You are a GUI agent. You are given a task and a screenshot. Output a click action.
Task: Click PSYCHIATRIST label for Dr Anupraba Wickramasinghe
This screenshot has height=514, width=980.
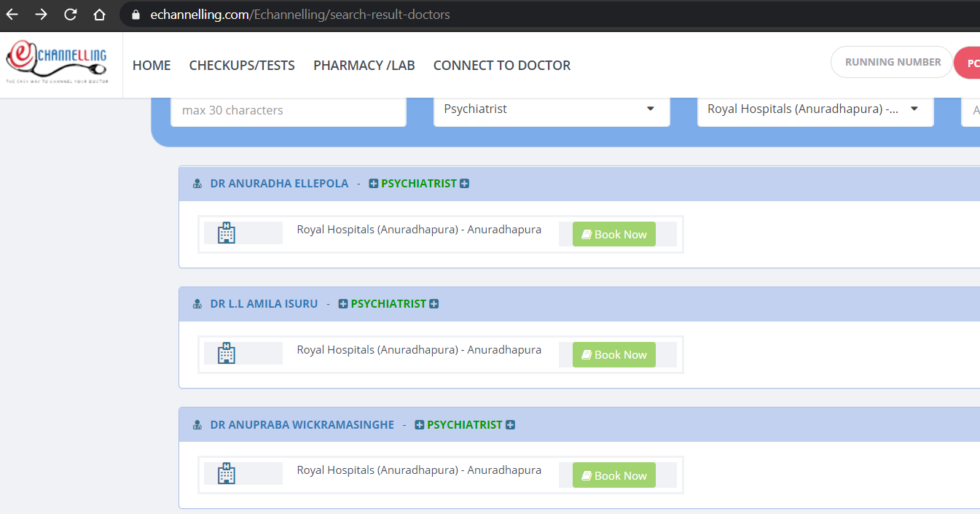point(465,425)
